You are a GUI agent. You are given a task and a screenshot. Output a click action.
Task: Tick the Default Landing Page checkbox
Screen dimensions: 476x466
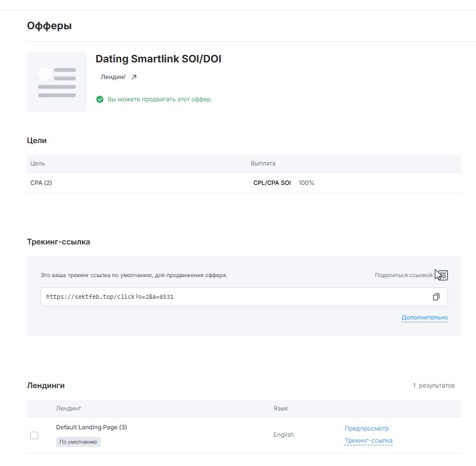coord(34,435)
